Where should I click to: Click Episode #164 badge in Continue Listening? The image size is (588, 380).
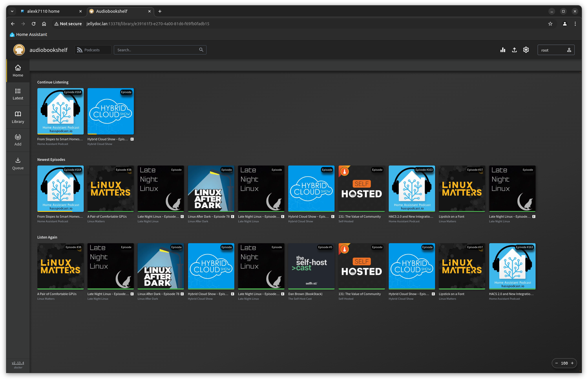point(73,92)
